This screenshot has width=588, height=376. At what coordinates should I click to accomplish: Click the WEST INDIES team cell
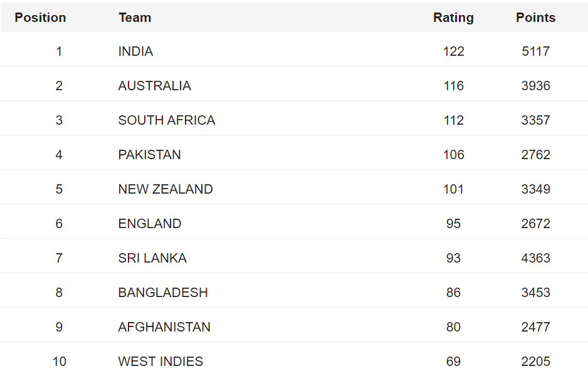pyautogui.click(x=160, y=362)
